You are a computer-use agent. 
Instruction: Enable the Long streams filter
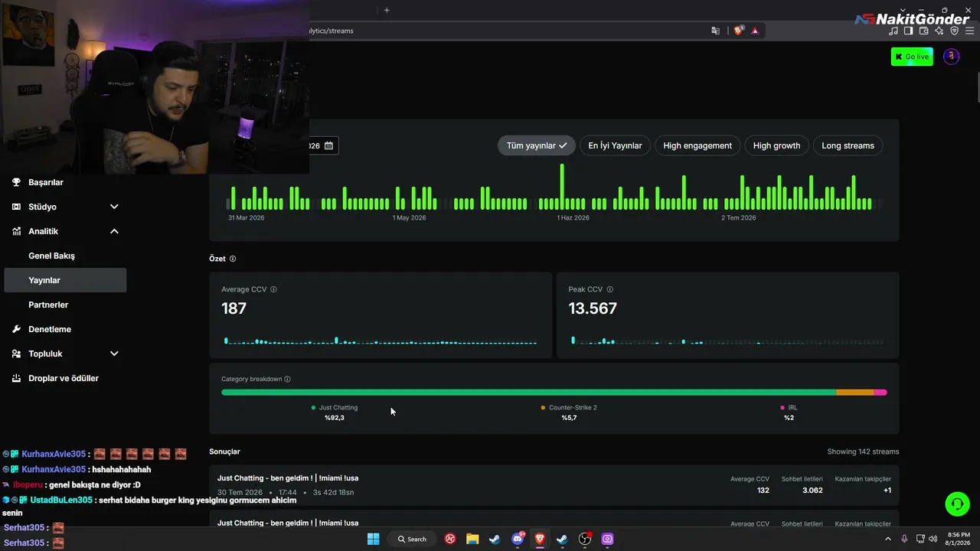pyautogui.click(x=848, y=145)
